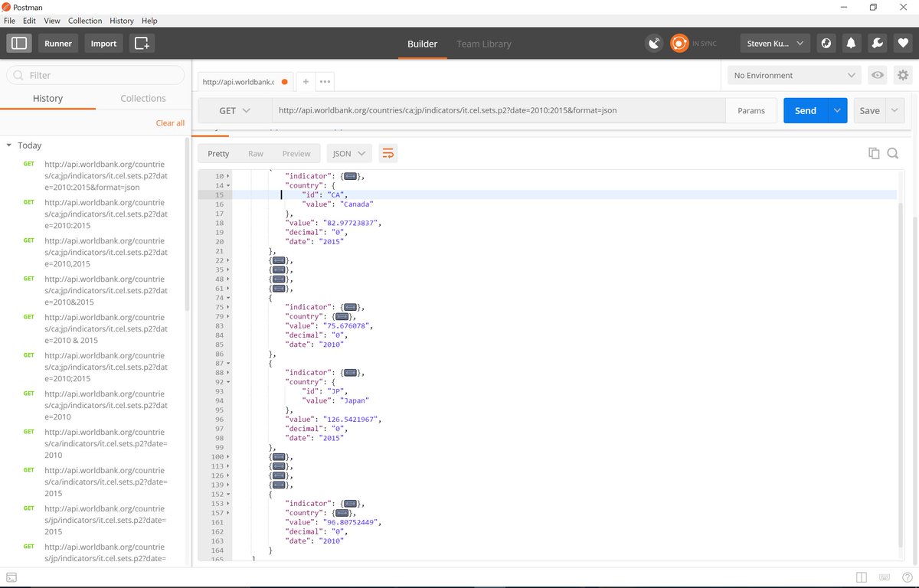Open manage environments gear icon
Viewport: 919px width, 588px height.
pyautogui.click(x=903, y=75)
